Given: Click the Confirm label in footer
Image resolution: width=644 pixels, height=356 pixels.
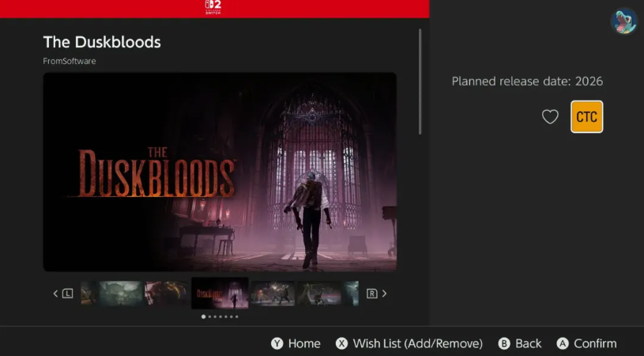Looking at the screenshot, I should (595, 343).
